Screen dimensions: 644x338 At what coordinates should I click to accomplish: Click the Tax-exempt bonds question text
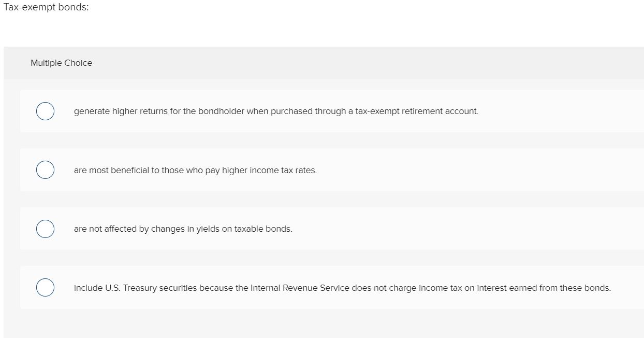click(x=47, y=7)
